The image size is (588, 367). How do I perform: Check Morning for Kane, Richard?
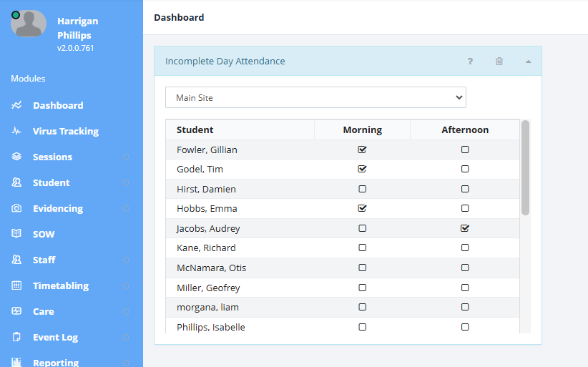coord(362,248)
